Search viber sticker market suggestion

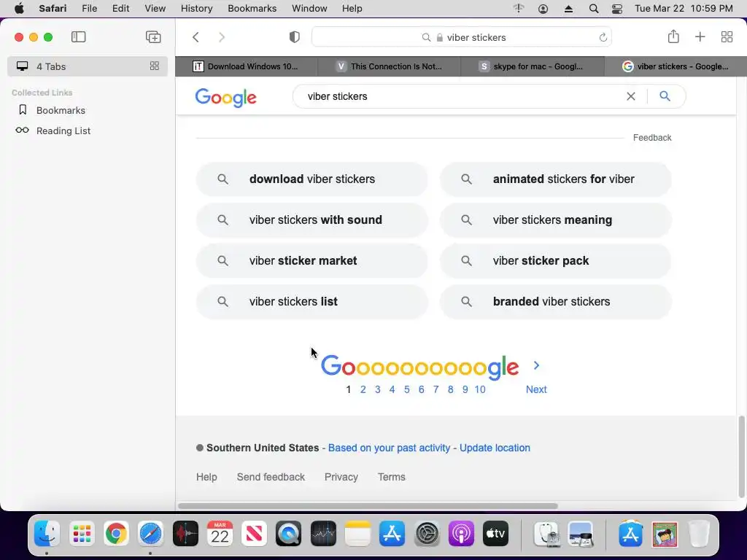tap(312, 261)
